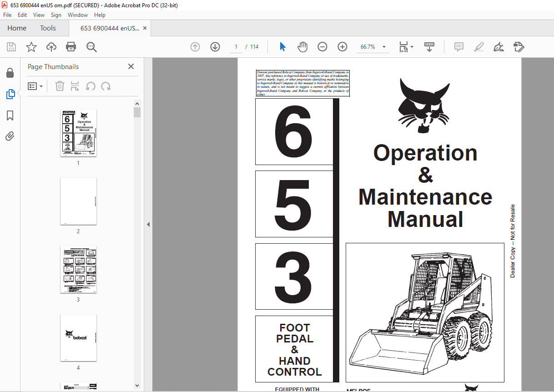Zoom out with the minus icon

pyautogui.click(x=322, y=47)
